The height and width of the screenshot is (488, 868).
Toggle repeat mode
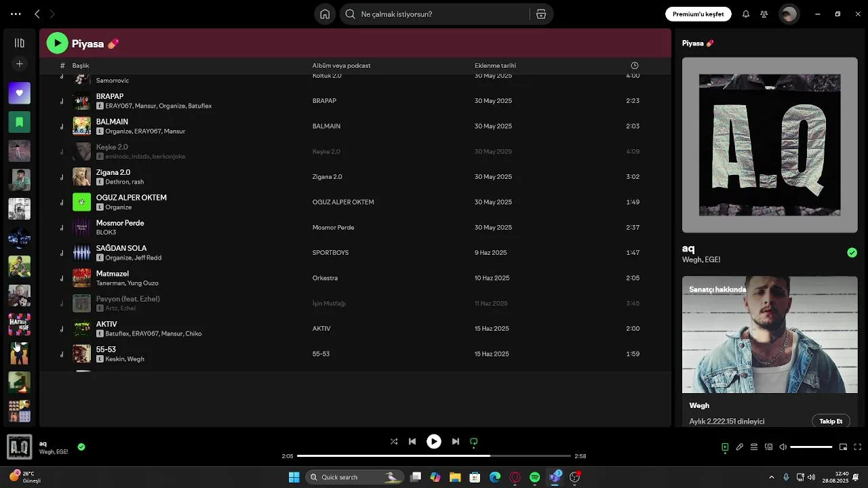(x=474, y=441)
